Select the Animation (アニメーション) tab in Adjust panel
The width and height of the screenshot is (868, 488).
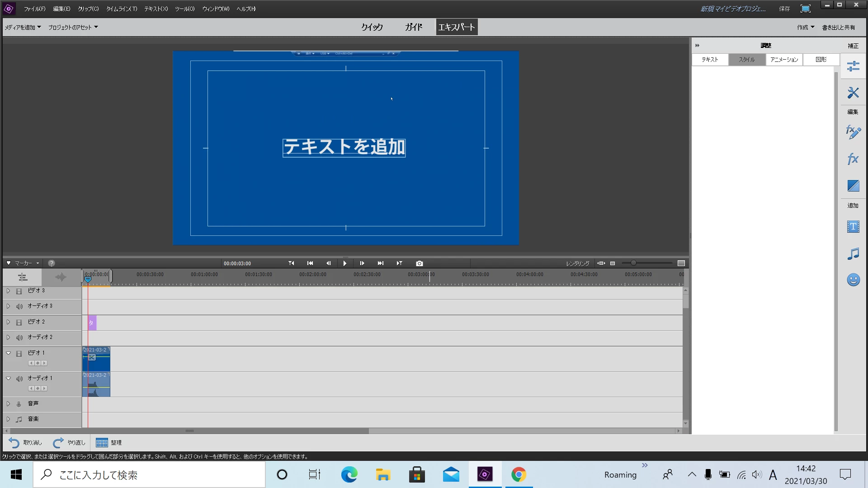[x=784, y=60]
